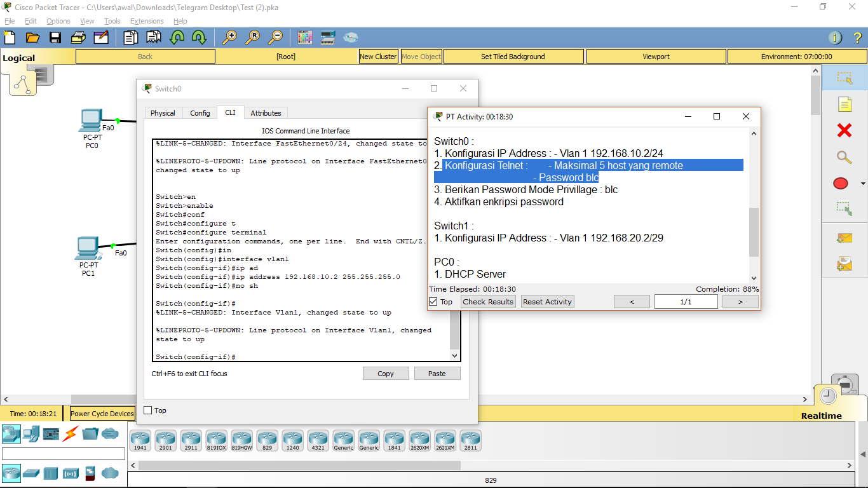Enable the Top checkbox in Switch0 window
The width and height of the screenshot is (868, 488).
point(148,410)
